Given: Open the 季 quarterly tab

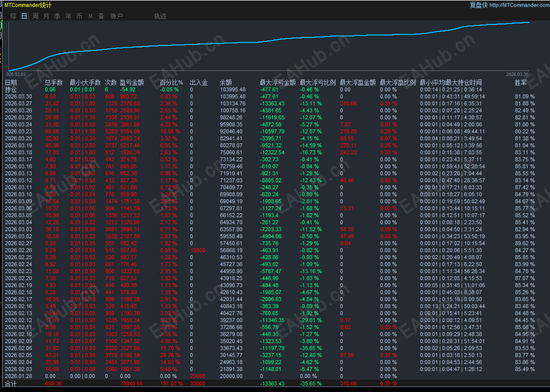Looking at the screenshot, I should point(57,16).
